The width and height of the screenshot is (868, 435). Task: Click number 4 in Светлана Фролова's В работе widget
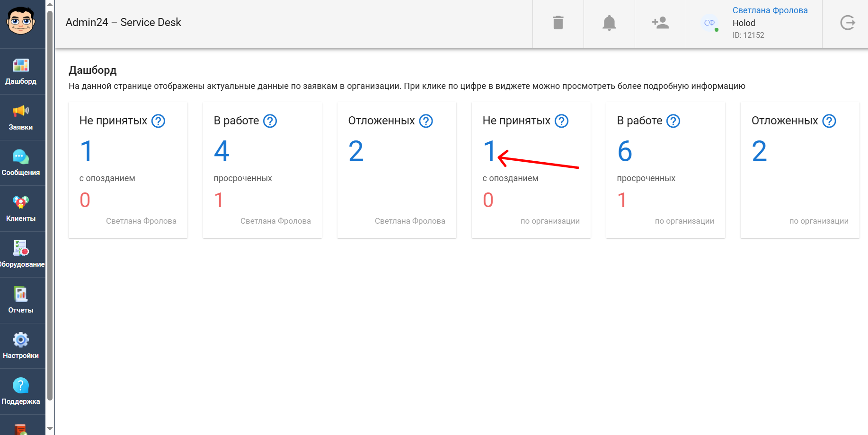(x=221, y=151)
